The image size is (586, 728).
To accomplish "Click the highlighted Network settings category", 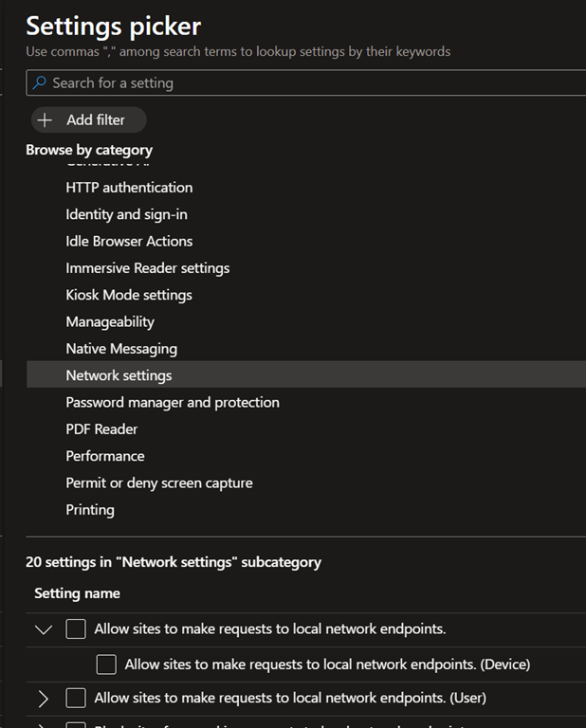I will point(119,375).
